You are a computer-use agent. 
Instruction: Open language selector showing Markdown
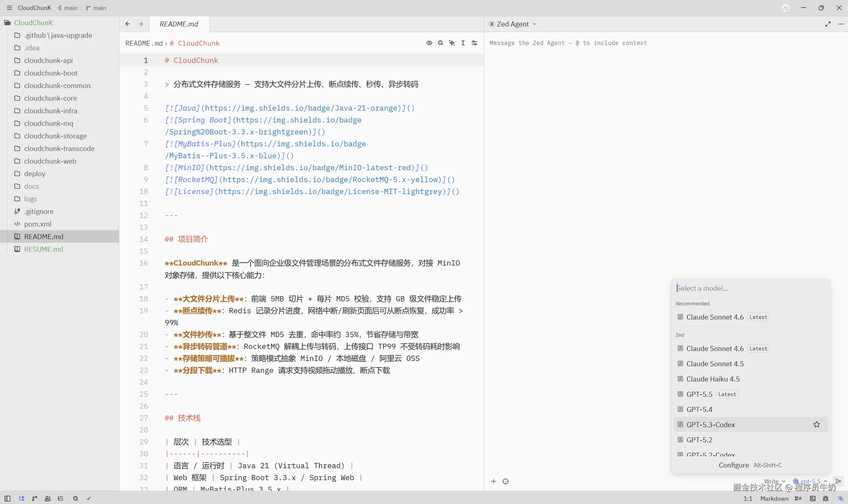(774, 499)
